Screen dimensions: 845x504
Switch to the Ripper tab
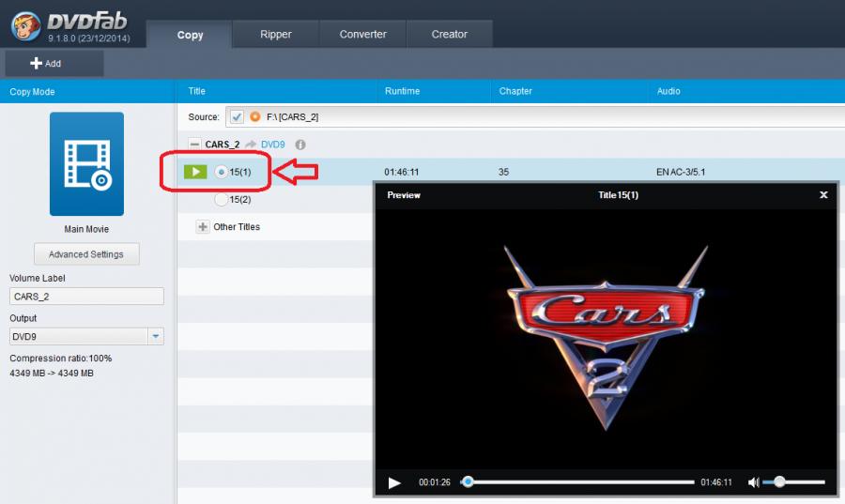[275, 35]
